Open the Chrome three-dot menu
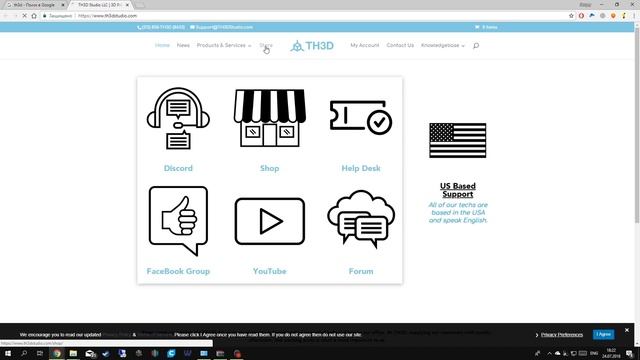This screenshot has height=360, width=640. (x=634, y=16)
